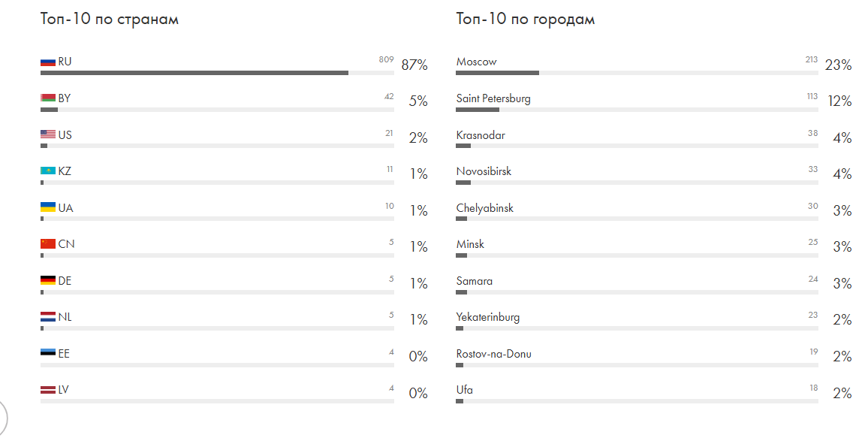The height and width of the screenshot is (441, 868).
Task: Click the Novosibirsk city label
Action: pos(484,171)
